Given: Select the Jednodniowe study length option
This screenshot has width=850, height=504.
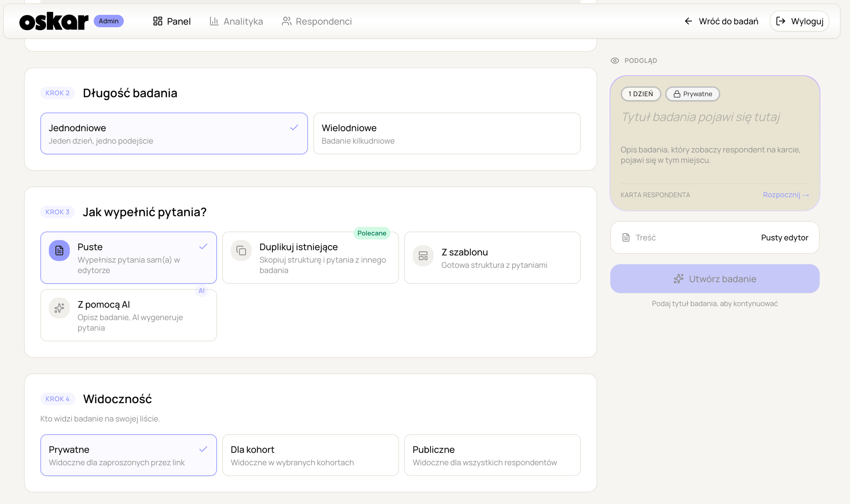Looking at the screenshot, I should click(x=174, y=134).
